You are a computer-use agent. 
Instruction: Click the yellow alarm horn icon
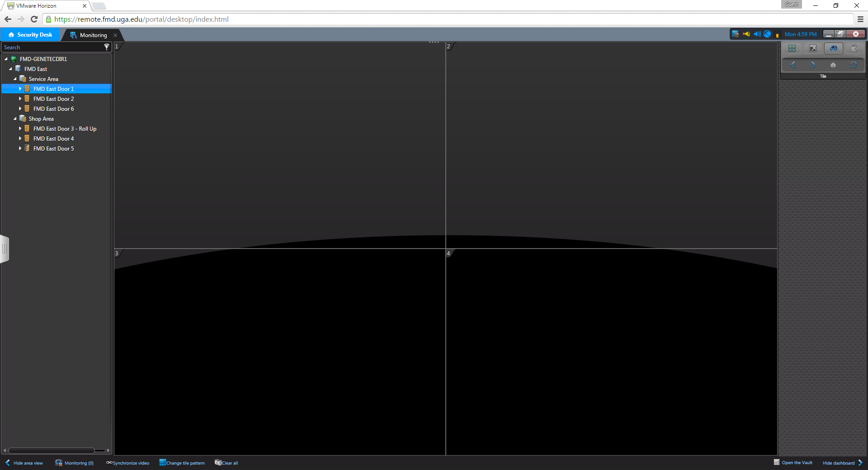[x=746, y=34]
